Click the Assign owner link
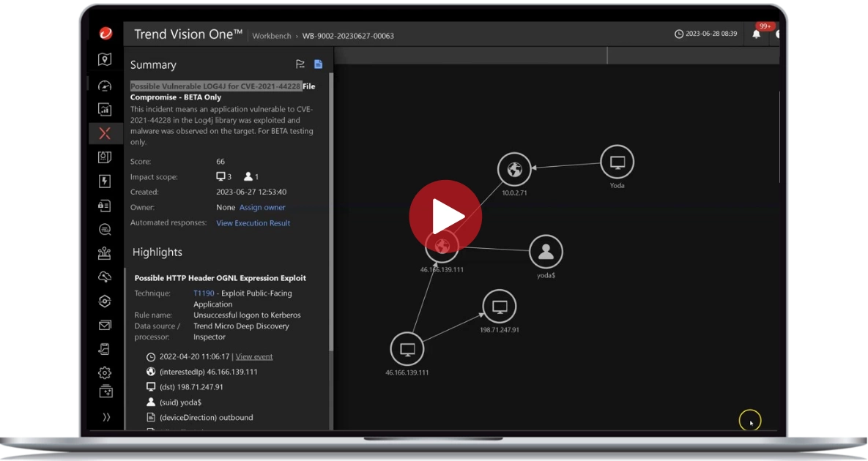Viewport: 868px width, 461px height. click(x=262, y=207)
